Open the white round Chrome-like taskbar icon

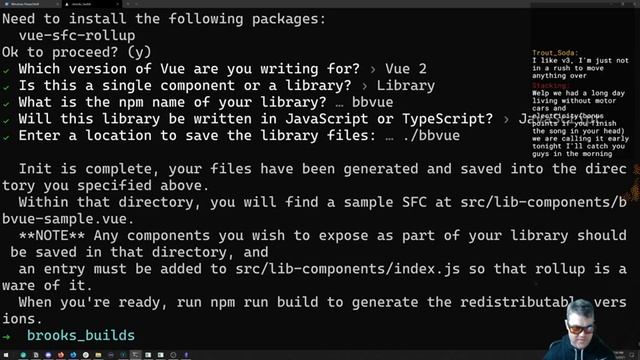[x=86, y=355]
